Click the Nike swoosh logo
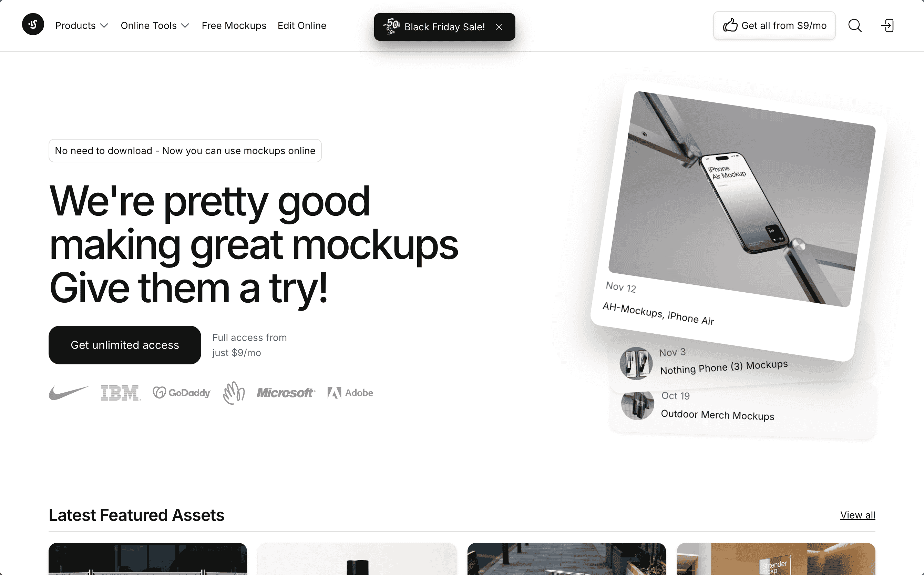 tap(69, 392)
